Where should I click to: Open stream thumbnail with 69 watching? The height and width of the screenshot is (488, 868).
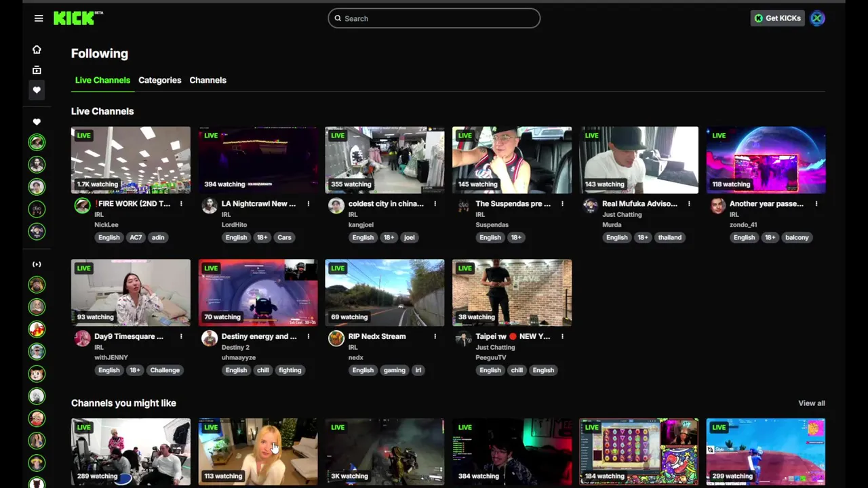384,293
